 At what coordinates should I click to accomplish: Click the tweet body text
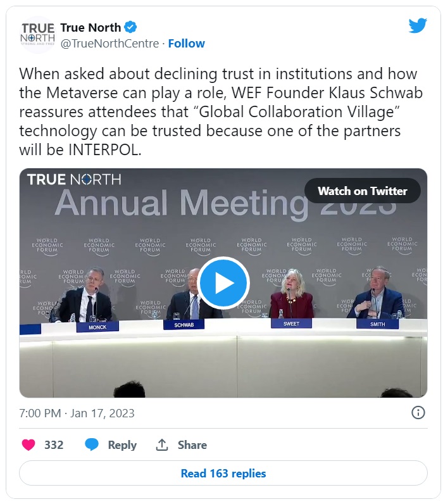point(221,112)
